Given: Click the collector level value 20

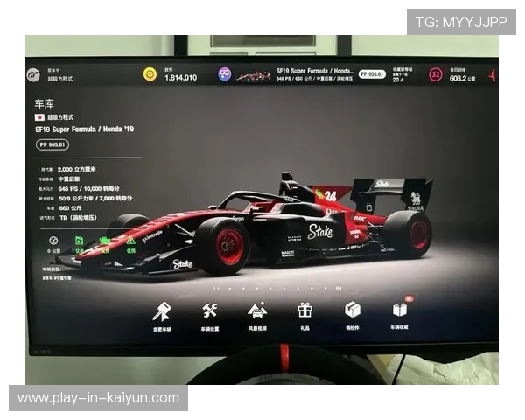Looking at the screenshot, I should tap(395, 80).
